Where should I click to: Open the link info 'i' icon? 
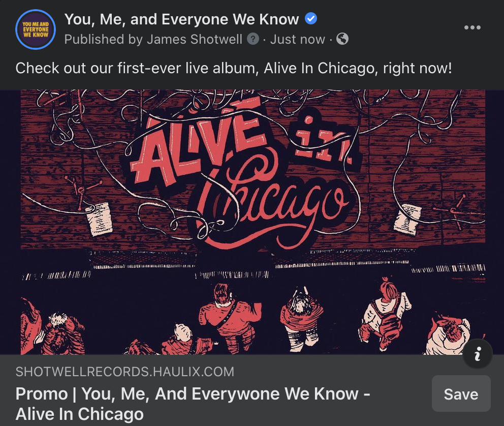477,354
